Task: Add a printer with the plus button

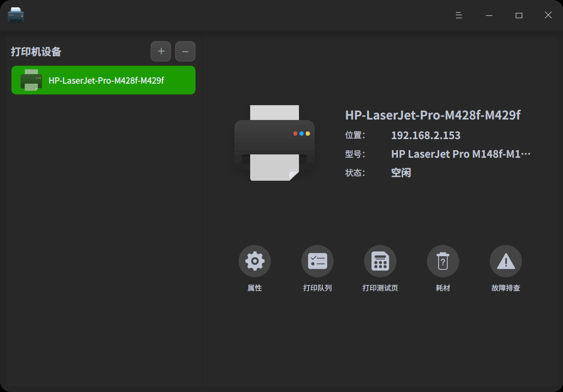Action: [x=161, y=51]
